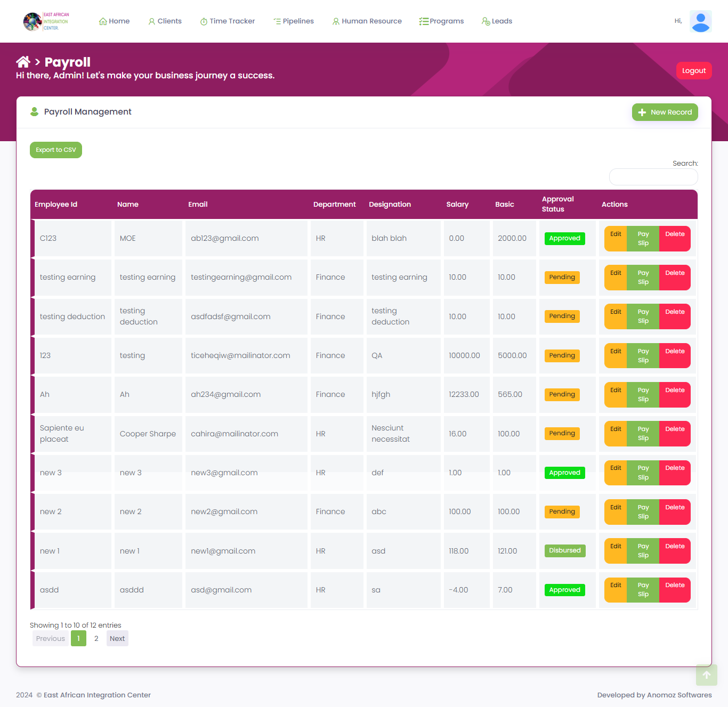The height and width of the screenshot is (707, 728).
Task: Open the Home menu item
Action: click(115, 21)
